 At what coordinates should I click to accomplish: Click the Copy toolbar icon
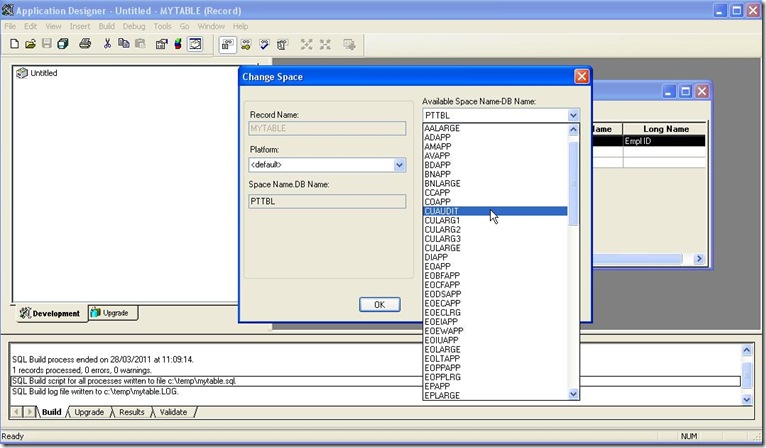click(123, 44)
